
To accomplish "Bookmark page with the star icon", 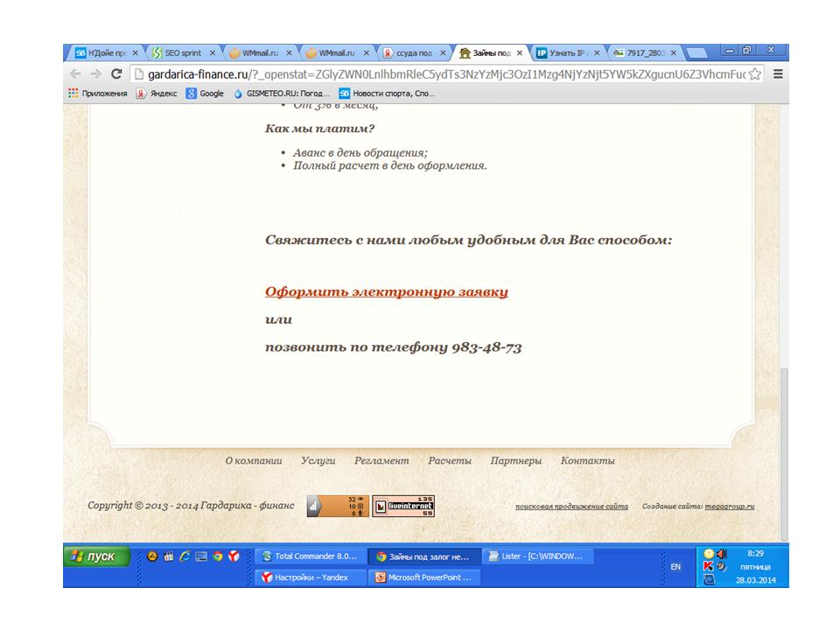I will (755, 73).
